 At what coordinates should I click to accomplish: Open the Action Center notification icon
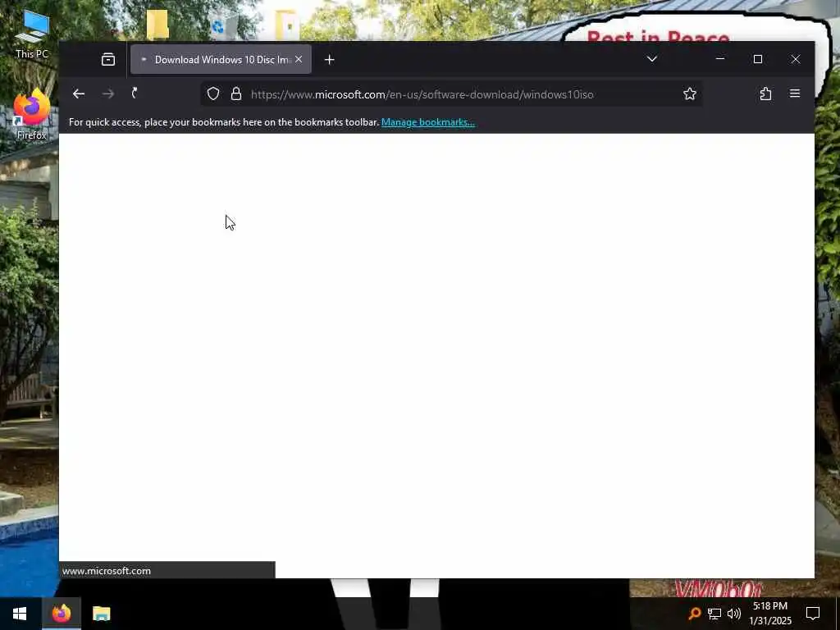point(813,614)
